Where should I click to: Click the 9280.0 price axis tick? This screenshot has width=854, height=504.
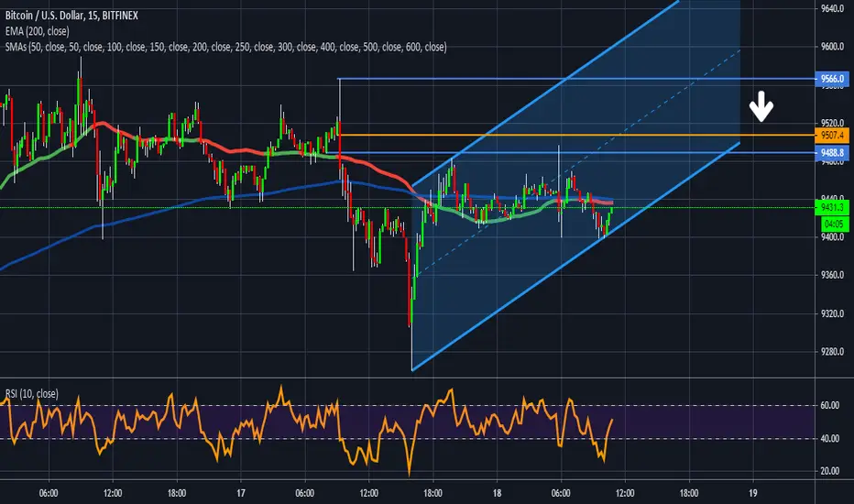click(x=832, y=352)
